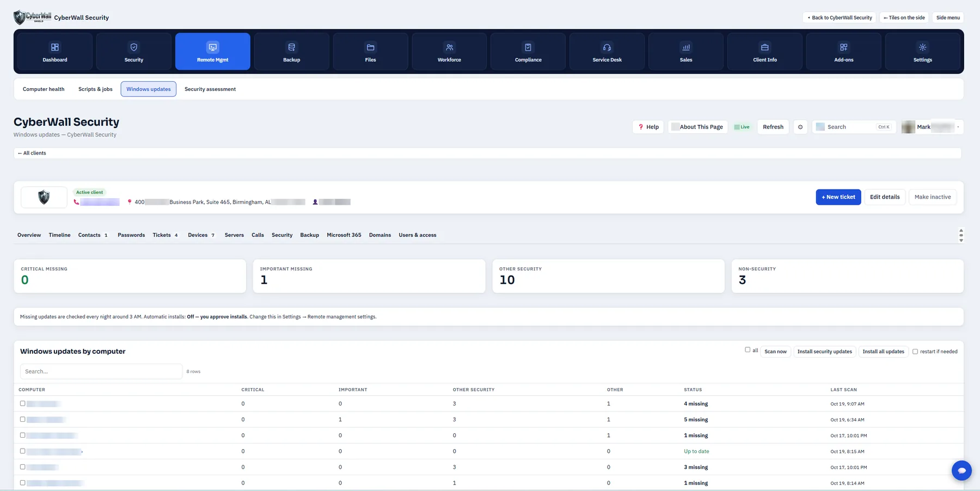980x491 pixels.
Task: Open the Security assessment tab
Action: [210, 89]
